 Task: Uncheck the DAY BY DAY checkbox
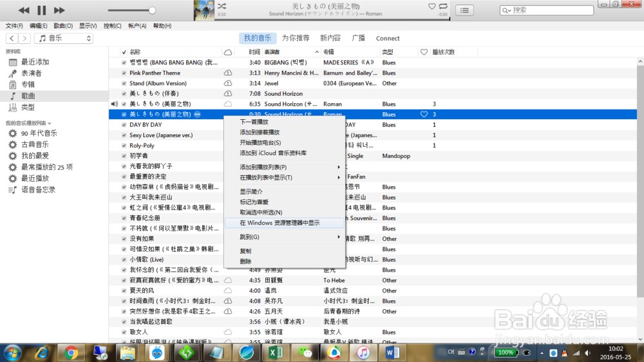pyautogui.click(x=124, y=125)
